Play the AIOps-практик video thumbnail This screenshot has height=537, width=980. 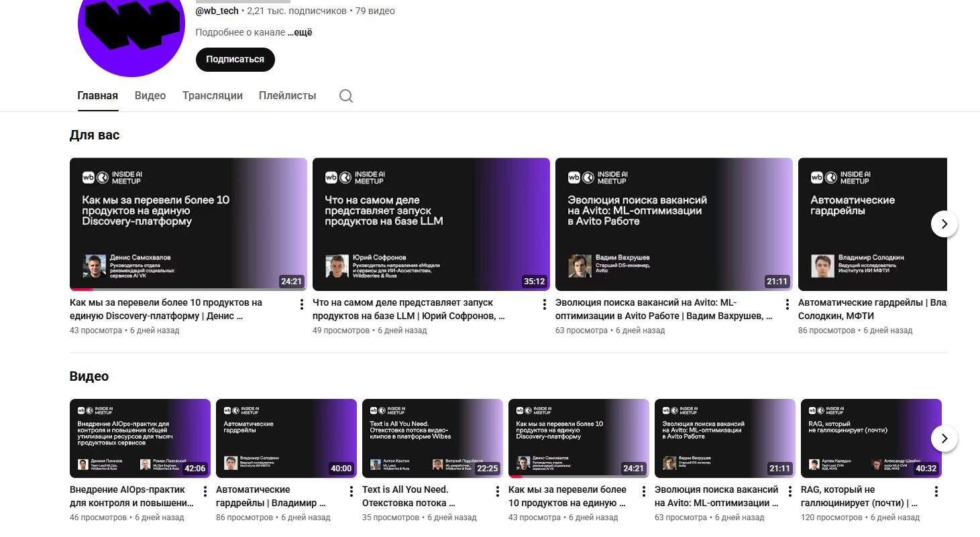(140, 438)
